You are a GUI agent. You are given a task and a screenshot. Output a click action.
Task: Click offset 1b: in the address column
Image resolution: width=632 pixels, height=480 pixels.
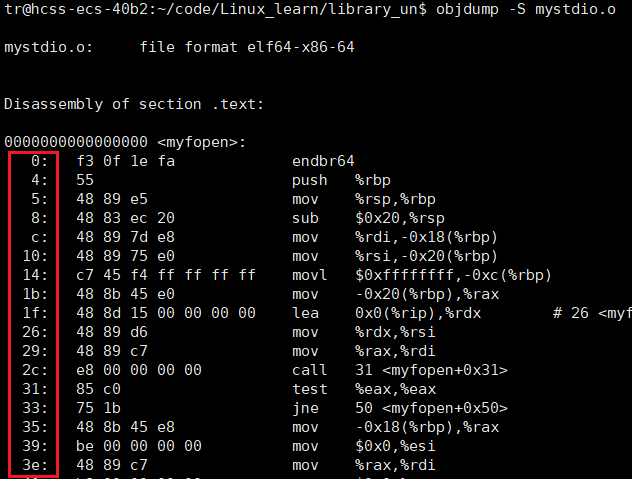(x=35, y=294)
